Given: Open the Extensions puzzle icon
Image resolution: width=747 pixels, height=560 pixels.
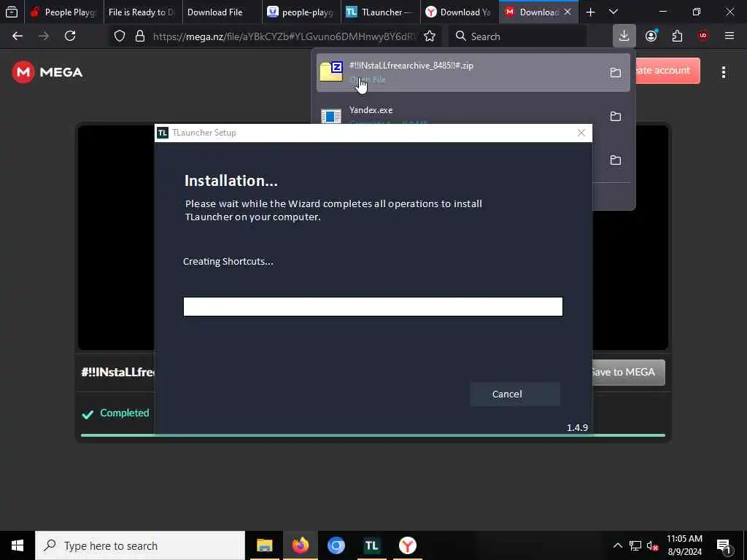Looking at the screenshot, I should pos(677,36).
